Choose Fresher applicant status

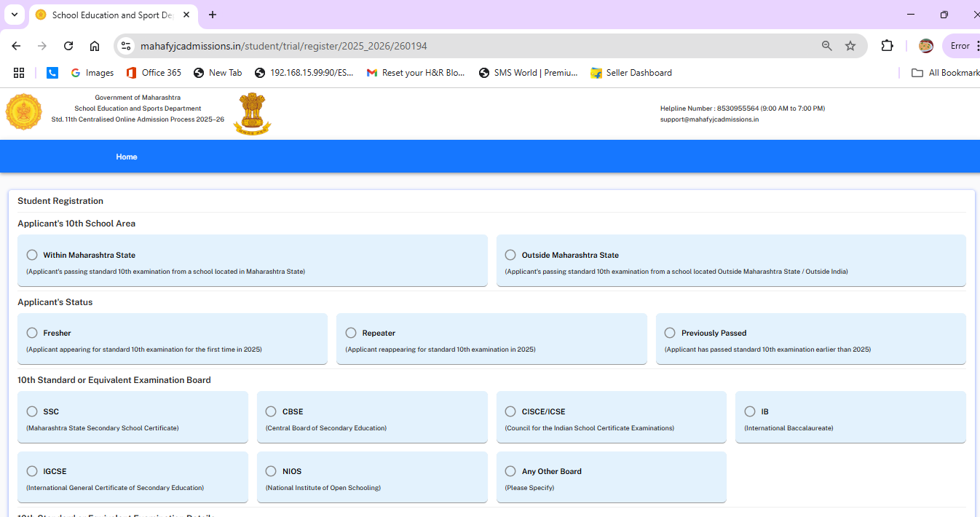(32, 333)
